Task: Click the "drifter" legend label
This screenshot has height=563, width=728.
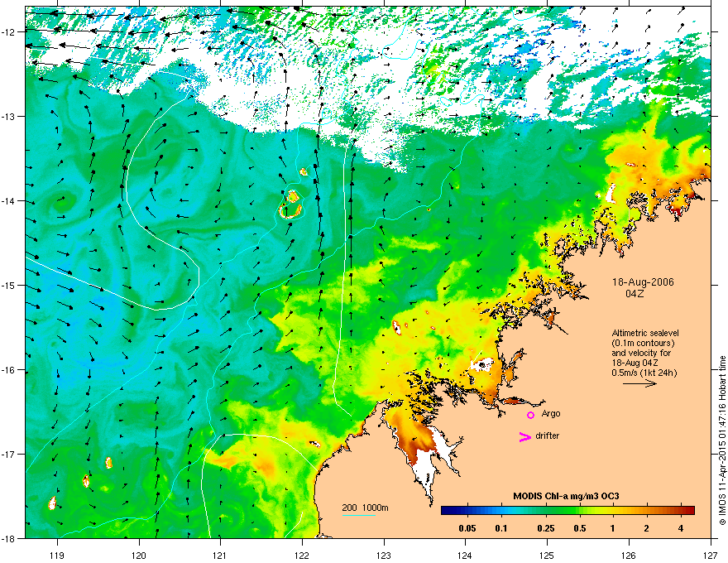Action: [547, 435]
